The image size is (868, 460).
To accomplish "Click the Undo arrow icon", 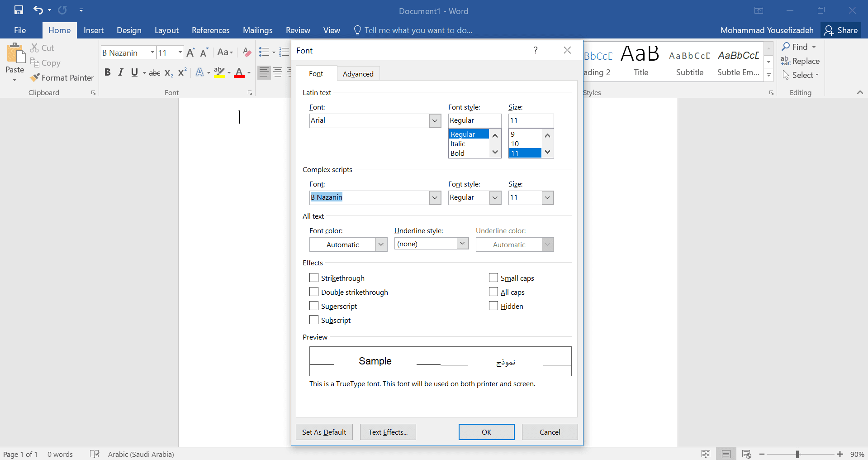I will [38, 10].
